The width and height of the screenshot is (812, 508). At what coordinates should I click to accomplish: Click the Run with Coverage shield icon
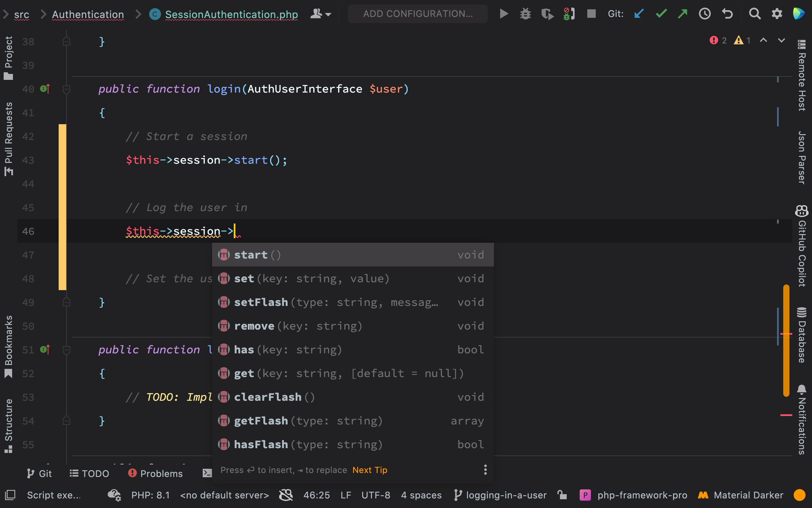point(547,14)
